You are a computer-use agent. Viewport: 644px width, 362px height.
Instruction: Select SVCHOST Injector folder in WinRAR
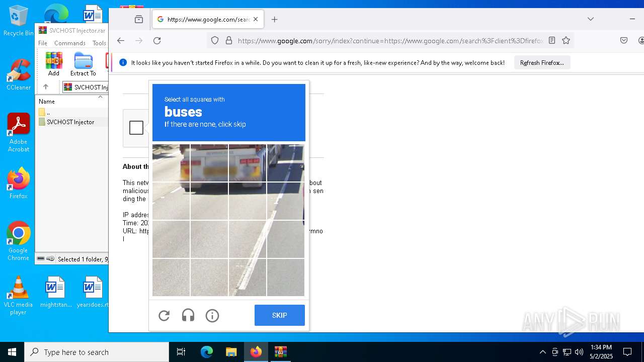coord(70,122)
